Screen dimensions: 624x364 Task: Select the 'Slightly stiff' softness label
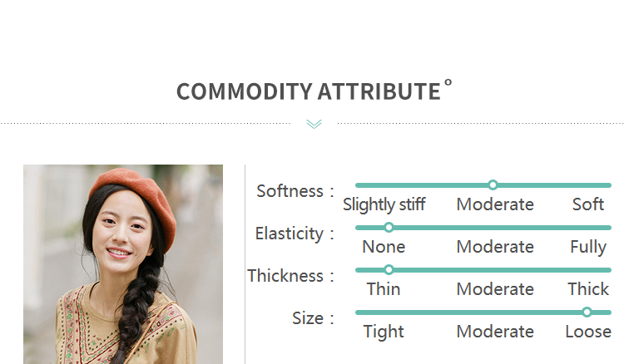click(384, 204)
